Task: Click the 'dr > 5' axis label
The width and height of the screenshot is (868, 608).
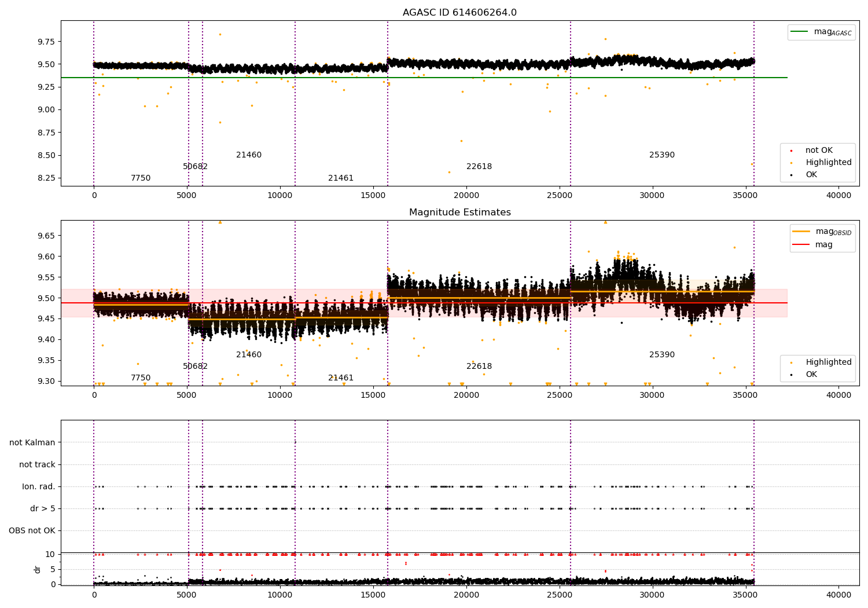Action: coord(43,509)
